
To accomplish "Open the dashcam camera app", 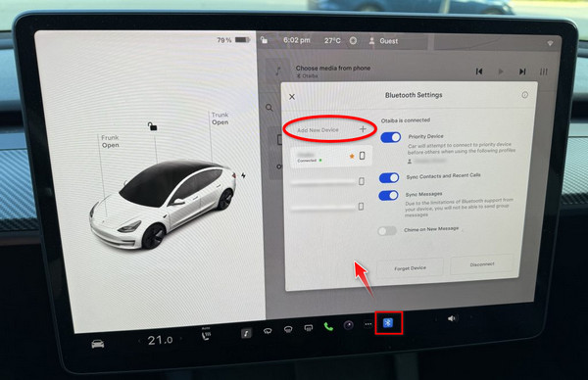I will click(348, 325).
